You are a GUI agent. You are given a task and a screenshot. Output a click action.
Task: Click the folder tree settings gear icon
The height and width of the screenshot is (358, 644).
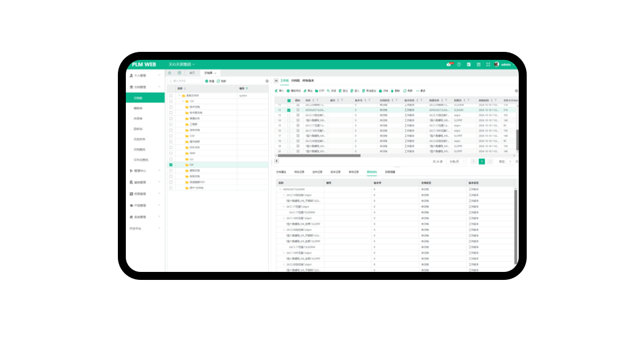(267, 81)
